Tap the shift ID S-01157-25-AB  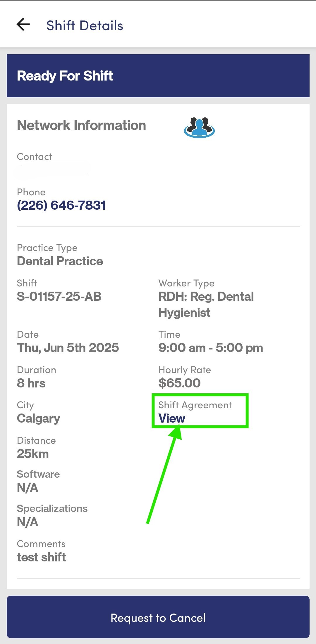(59, 296)
